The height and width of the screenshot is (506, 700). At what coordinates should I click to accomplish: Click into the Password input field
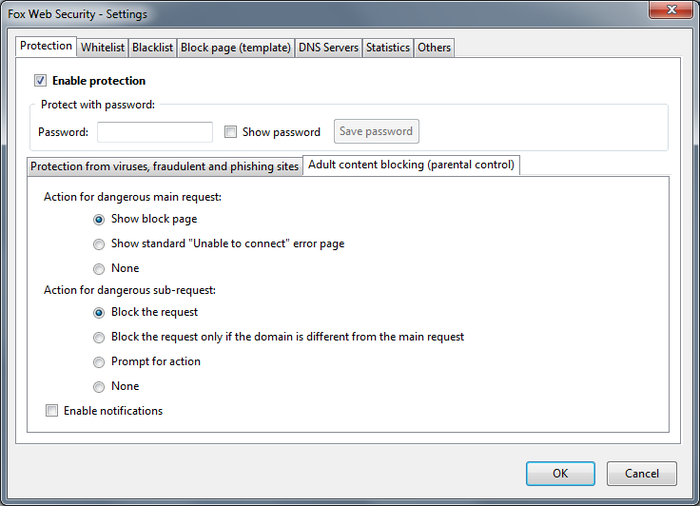pos(155,132)
